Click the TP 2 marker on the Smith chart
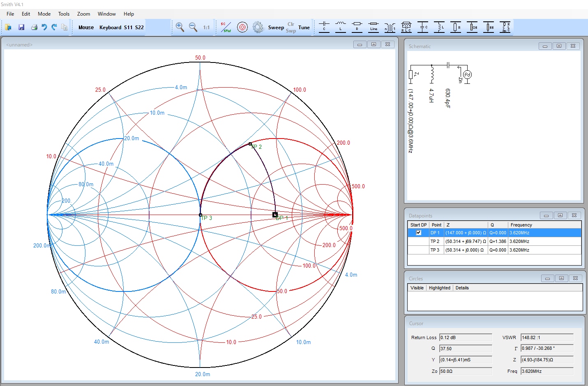 [x=250, y=144]
